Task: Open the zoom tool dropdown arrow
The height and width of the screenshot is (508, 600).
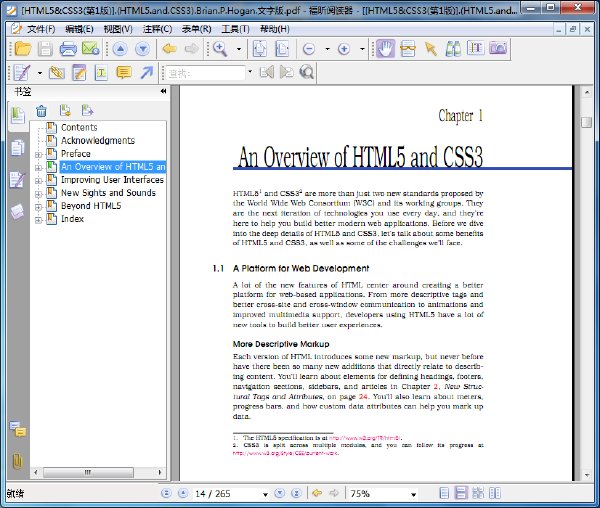Action: [x=239, y=49]
